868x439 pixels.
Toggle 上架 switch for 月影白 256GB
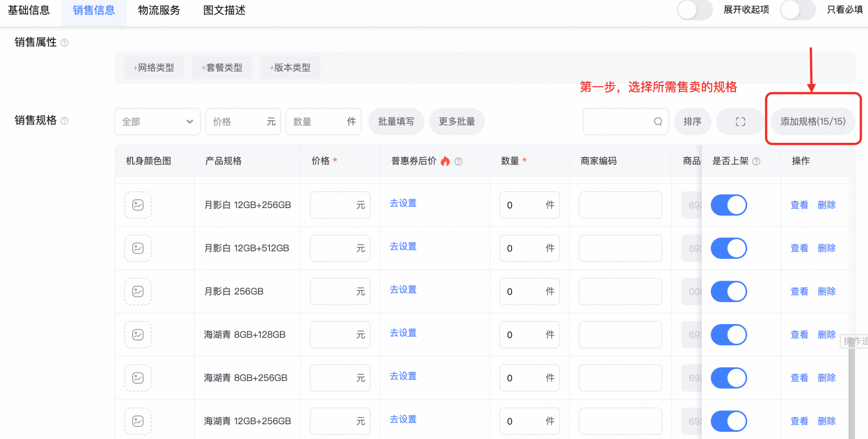[729, 292]
